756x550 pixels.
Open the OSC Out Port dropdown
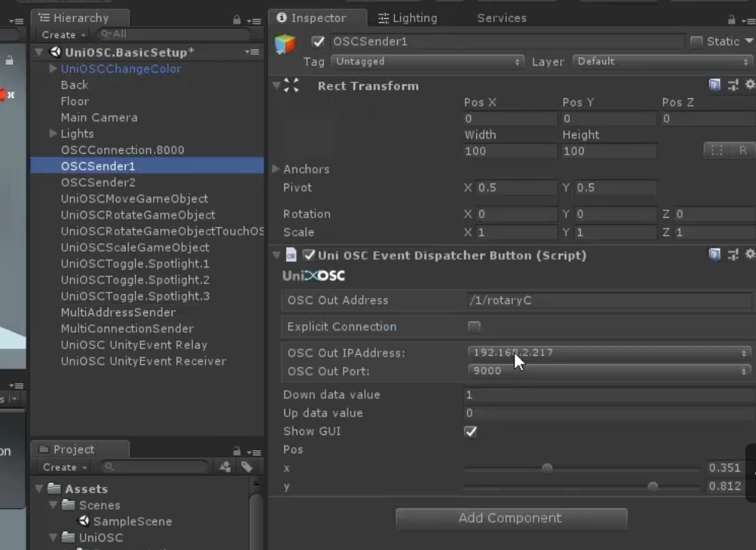610,371
